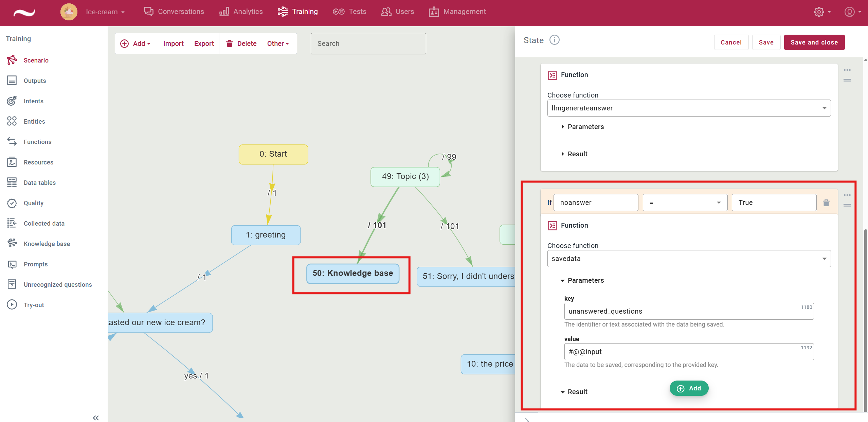Click the Knowledge base sidebar icon
Image resolution: width=868 pixels, height=422 pixels.
point(12,243)
